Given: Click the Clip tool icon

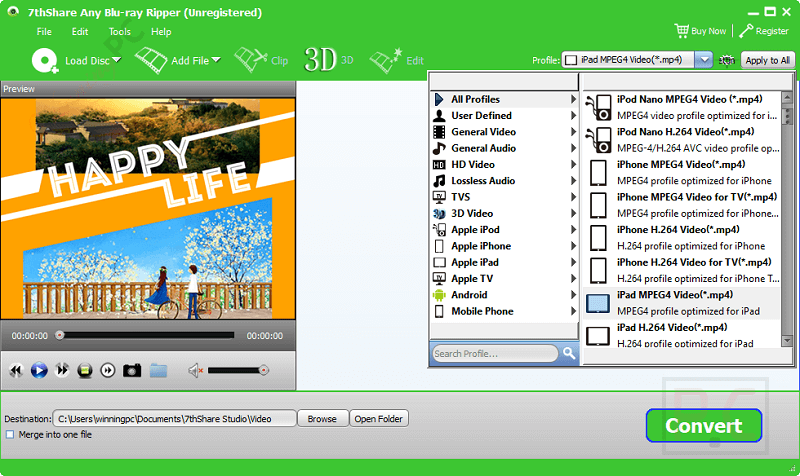Looking at the screenshot, I should 250,60.
